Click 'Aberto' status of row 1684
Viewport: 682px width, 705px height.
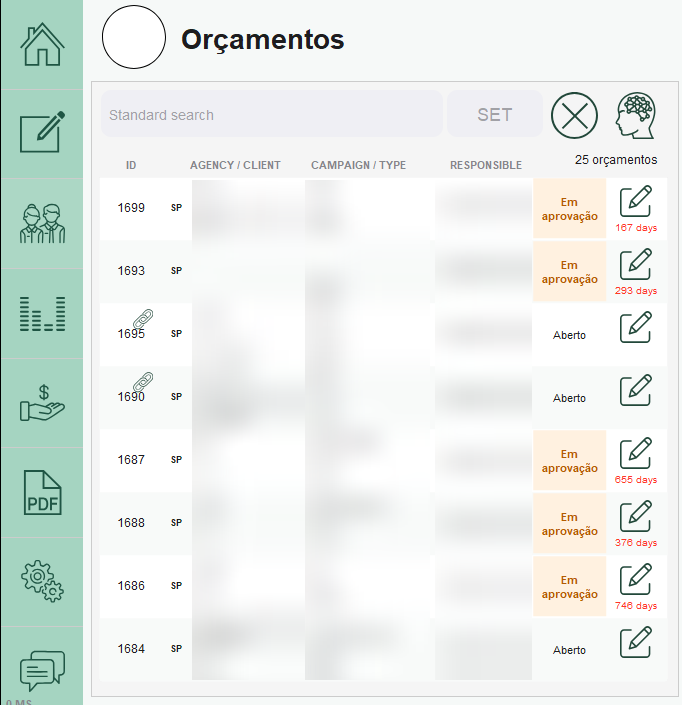(x=569, y=650)
